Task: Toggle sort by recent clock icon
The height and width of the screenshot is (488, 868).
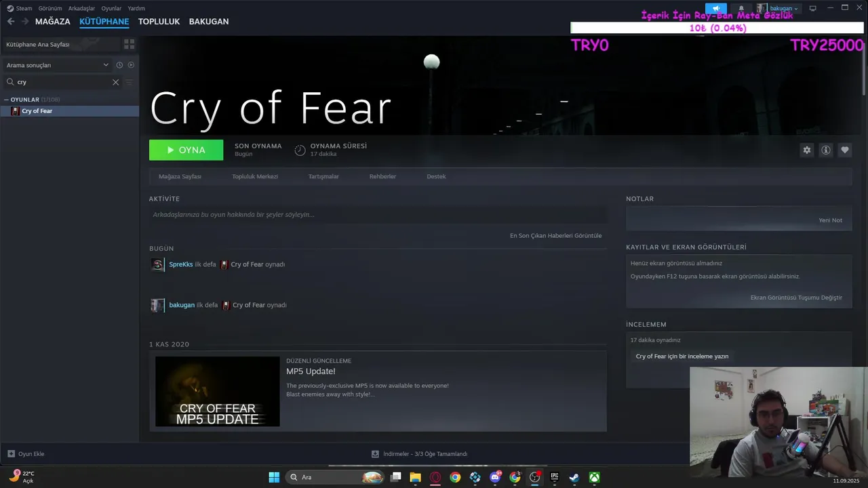Action: pyautogui.click(x=119, y=65)
